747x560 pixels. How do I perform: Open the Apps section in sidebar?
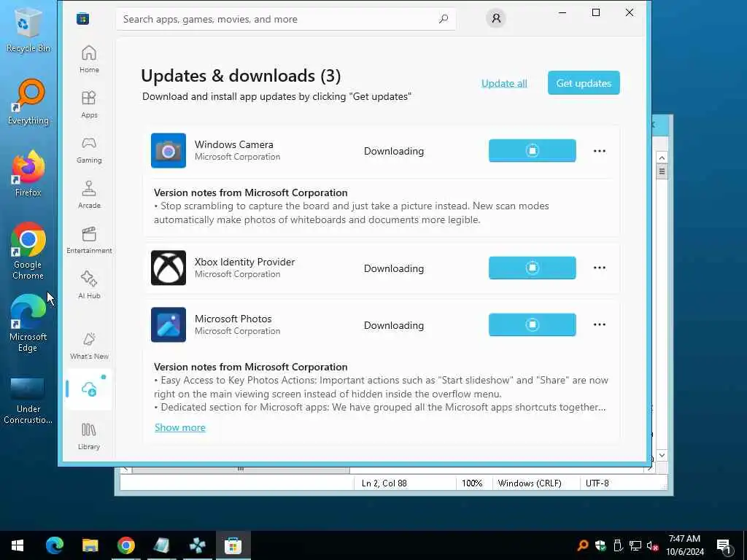pos(89,104)
